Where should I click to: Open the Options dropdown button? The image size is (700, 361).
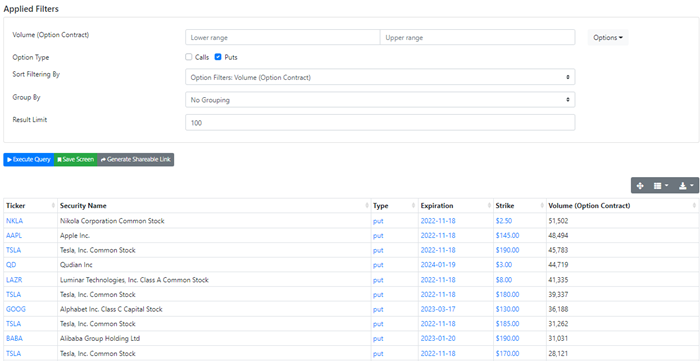608,38
